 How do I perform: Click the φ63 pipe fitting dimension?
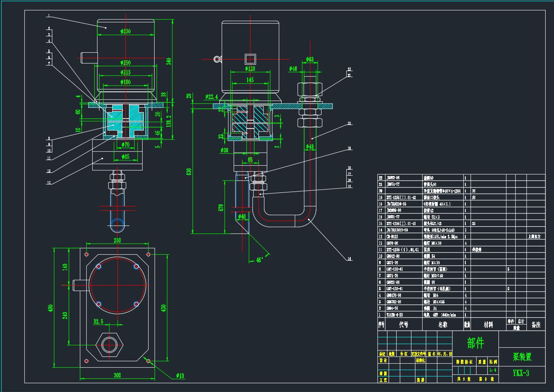click(x=310, y=59)
